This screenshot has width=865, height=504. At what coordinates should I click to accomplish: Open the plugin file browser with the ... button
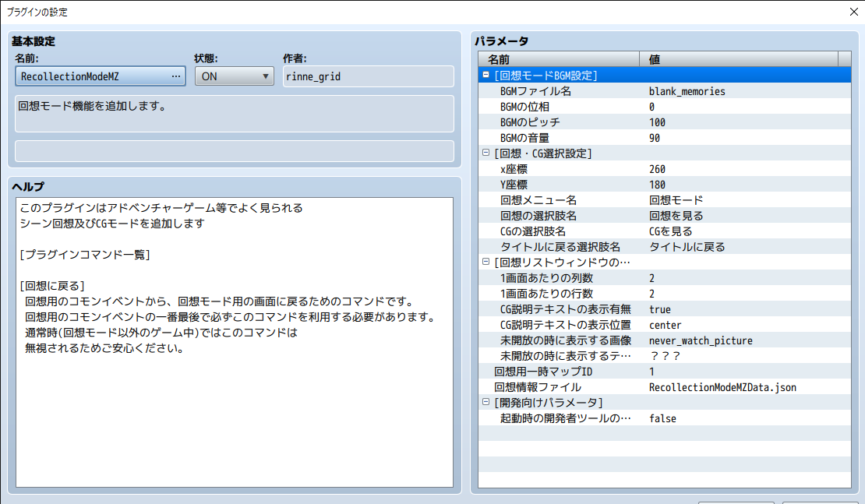coord(177,76)
